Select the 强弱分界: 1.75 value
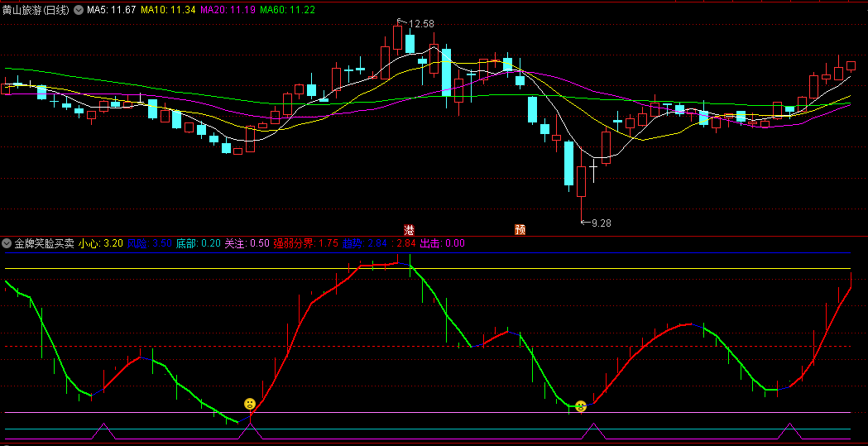Viewport: 868px width, 446px height. click(305, 243)
